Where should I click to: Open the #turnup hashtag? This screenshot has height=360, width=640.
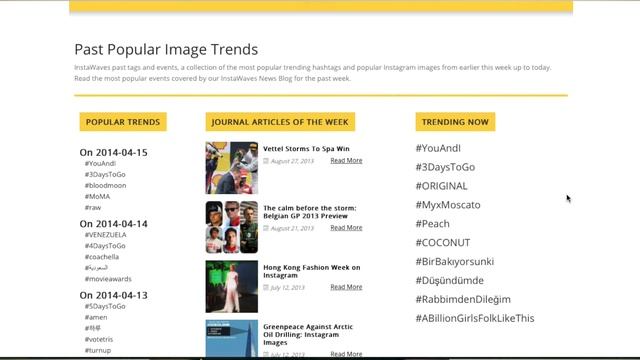(98, 350)
